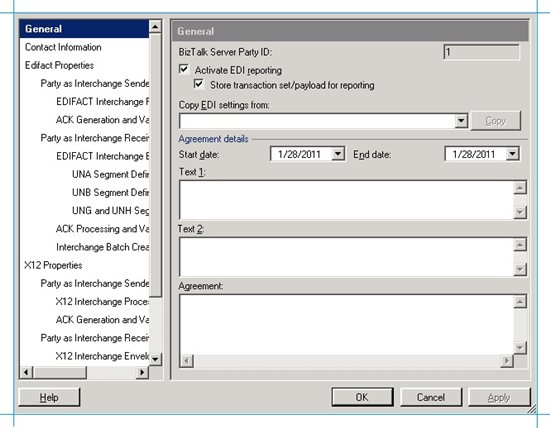Image resolution: width=550 pixels, height=428 pixels.
Task: Click the BizTalk Server Party ID field
Action: pos(481,52)
